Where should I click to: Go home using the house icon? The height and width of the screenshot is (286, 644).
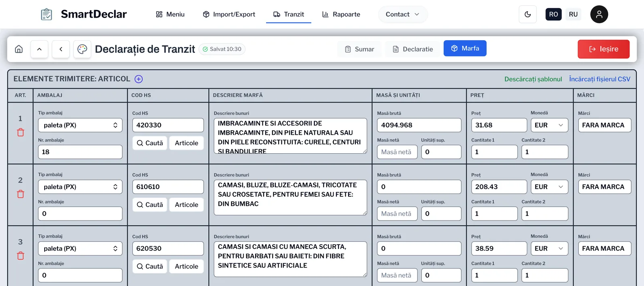[19, 49]
